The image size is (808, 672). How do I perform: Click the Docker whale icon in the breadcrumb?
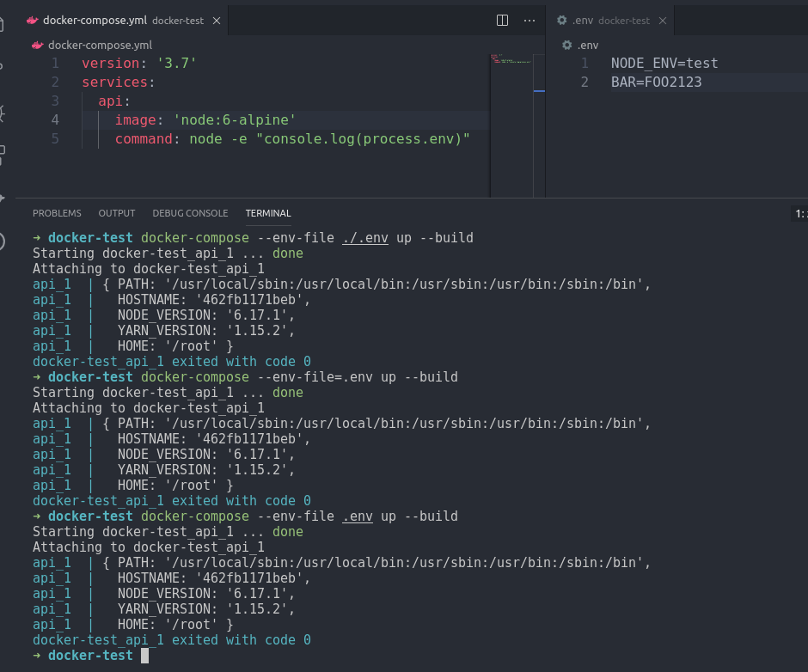coord(37,46)
